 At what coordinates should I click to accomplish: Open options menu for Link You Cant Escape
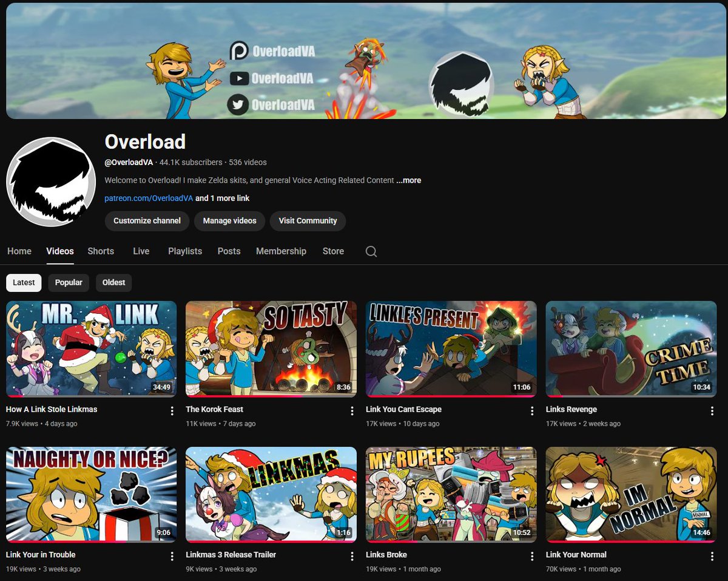[532, 411]
